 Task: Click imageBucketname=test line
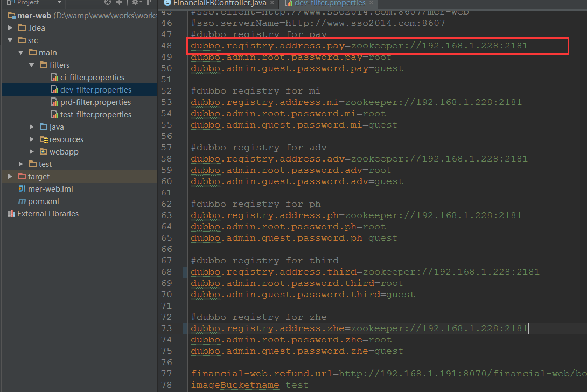(250, 385)
